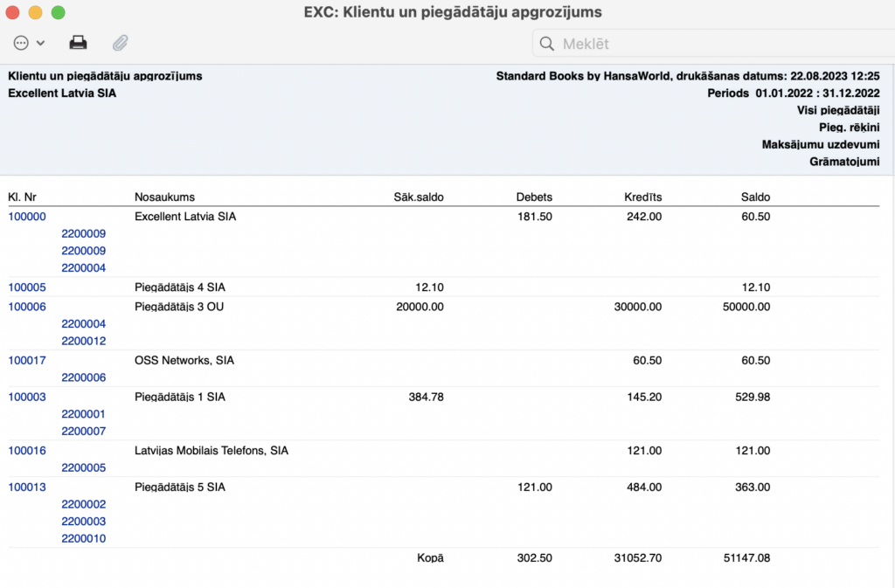895x588 pixels.
Task: Click the printer icon to print report
Action: pyautogui.click(x=79, y=43)
